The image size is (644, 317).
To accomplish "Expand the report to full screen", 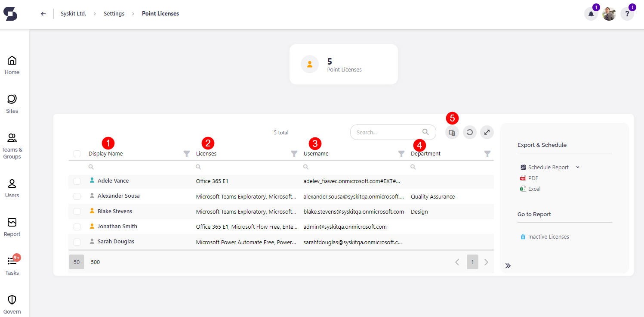I will (x=487, y=132).
